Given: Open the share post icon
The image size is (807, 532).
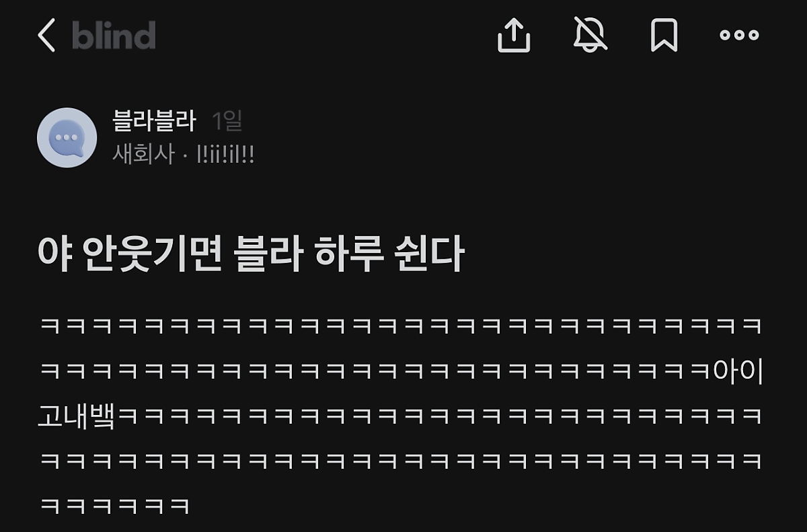Looking at the screenshot, I should [x=514, y=34].
